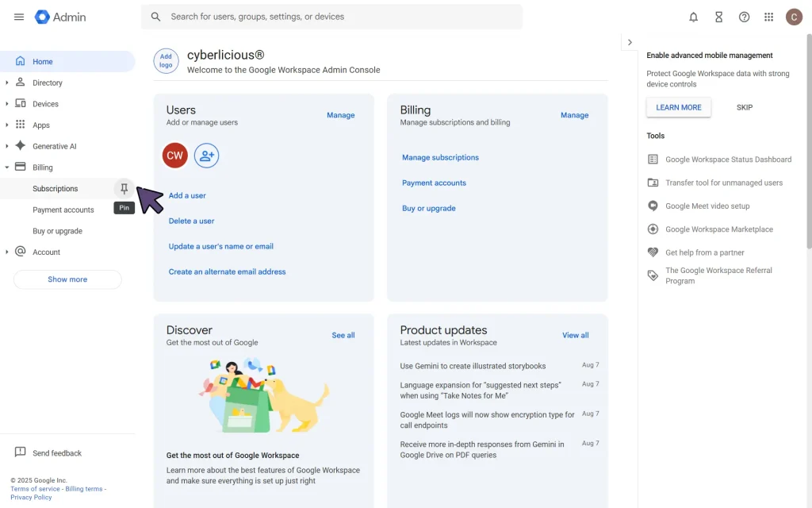Open the notifications bell
This screenshot has height=508, width=812.
(x=693, y=17)
